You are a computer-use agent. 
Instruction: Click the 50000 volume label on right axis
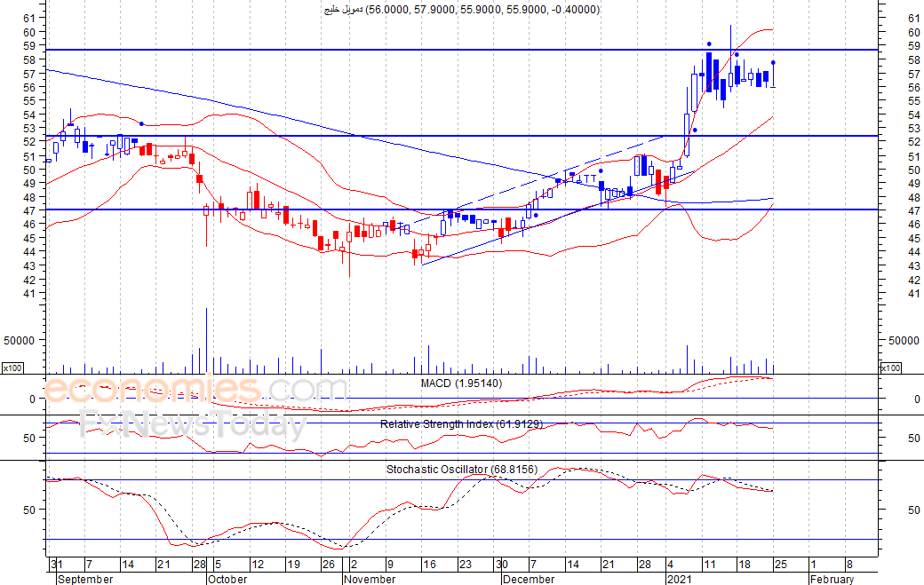(904, 340)
